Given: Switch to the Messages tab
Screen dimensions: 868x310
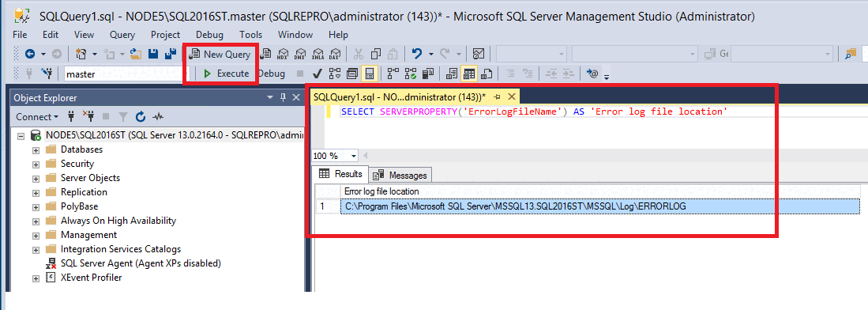Looking at the screenshot, I should [400, 176].
